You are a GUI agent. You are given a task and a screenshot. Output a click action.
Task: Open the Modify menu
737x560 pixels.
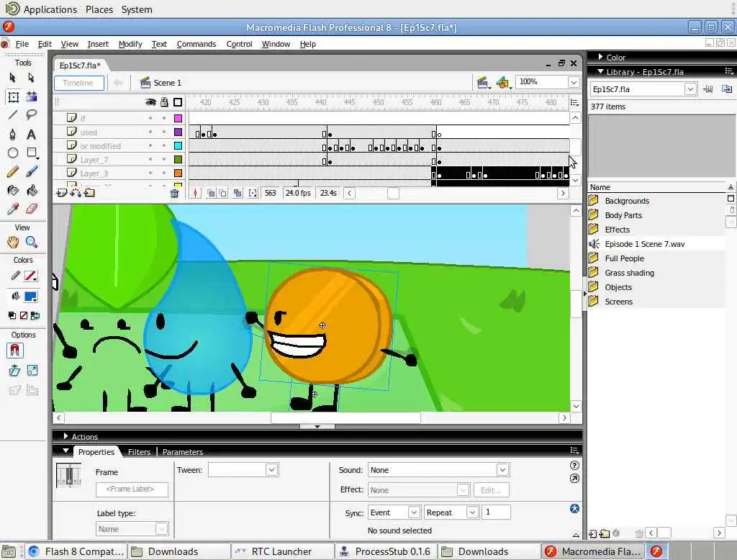[x=130, y=44]
